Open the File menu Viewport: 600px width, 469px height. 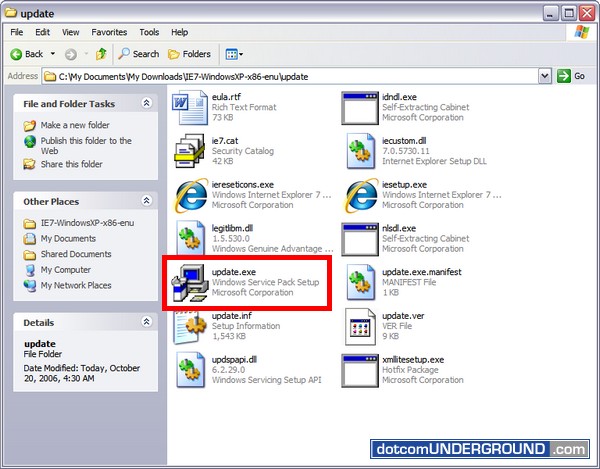[16, 32]
